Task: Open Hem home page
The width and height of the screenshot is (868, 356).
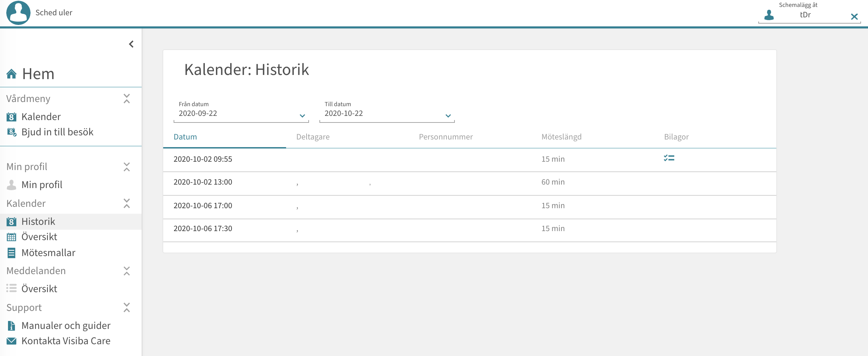Action: point(38,74)
